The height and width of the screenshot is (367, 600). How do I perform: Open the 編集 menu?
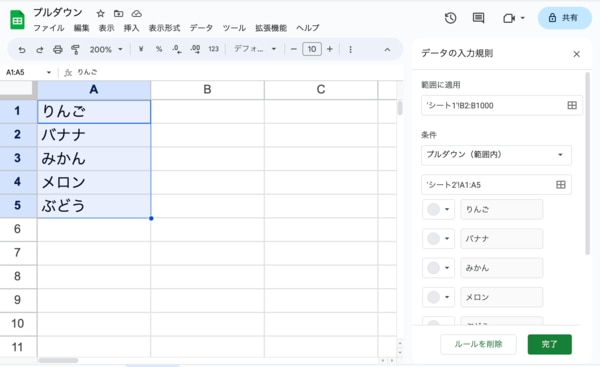[81, 28]
